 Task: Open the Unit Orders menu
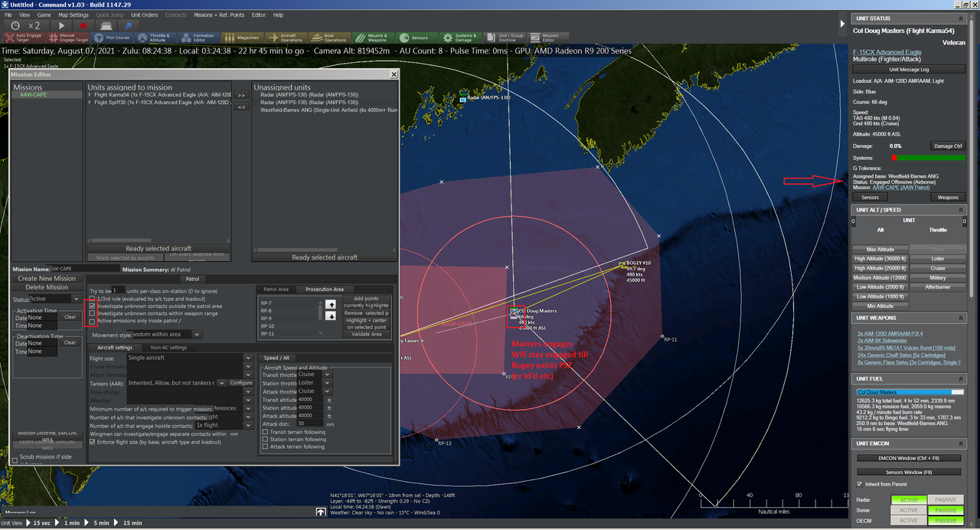[x=145, y=15]
